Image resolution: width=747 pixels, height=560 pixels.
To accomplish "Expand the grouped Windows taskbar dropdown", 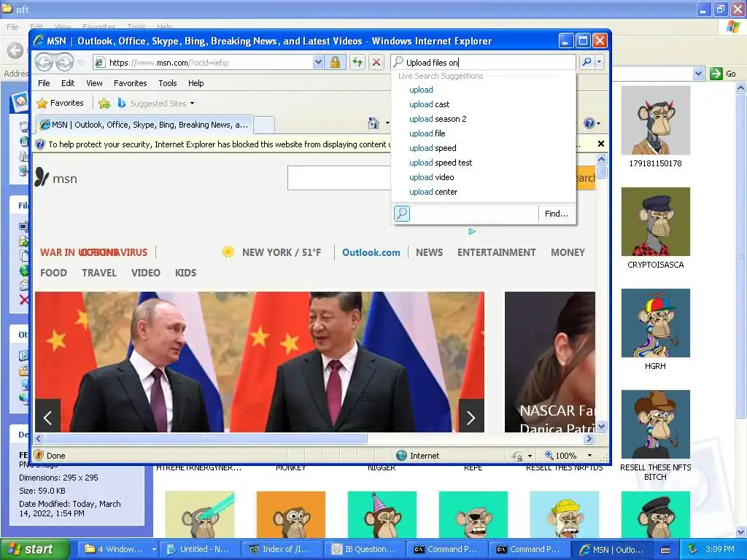I will (154, 550).
